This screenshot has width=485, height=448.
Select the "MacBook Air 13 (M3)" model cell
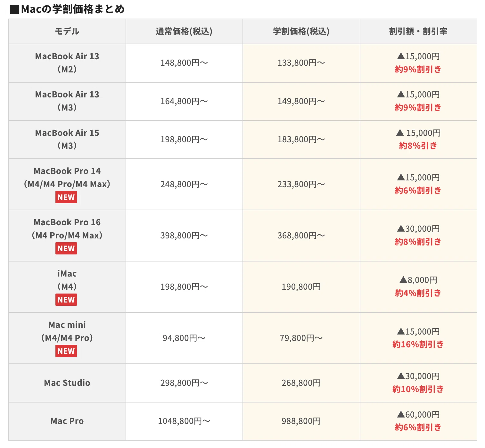click(x=67, y=101)
